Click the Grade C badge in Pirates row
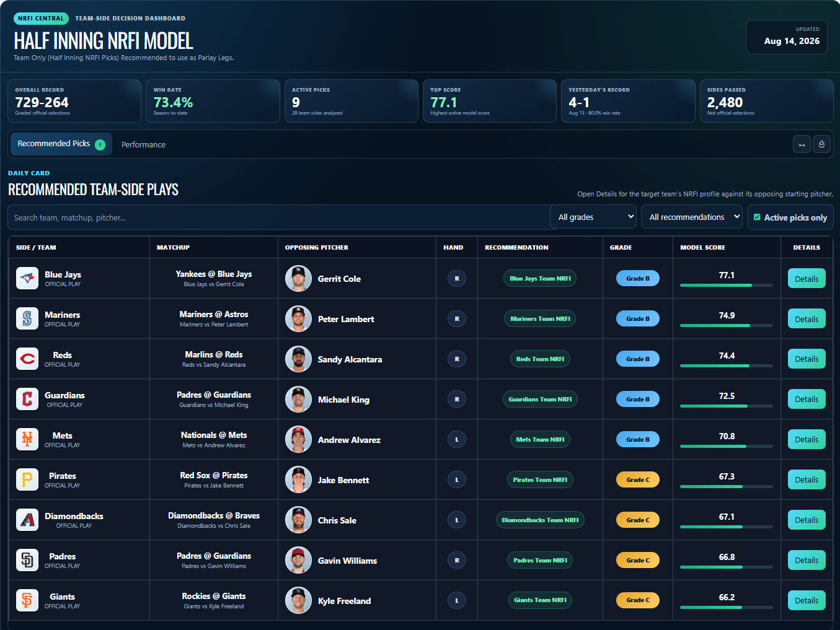Image resolution: width=840 pixels, height=630 pixels. [x=638, y=479]
